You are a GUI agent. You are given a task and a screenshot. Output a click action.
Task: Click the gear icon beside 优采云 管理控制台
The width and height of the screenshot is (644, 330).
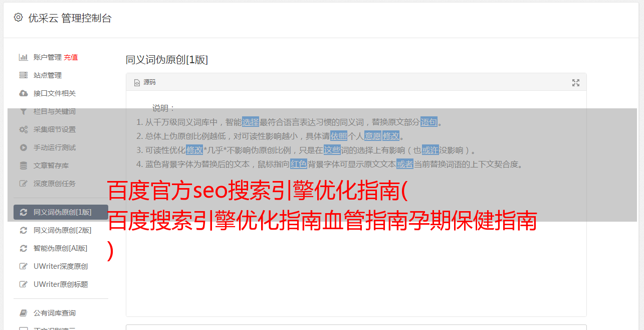coord(18,18)
